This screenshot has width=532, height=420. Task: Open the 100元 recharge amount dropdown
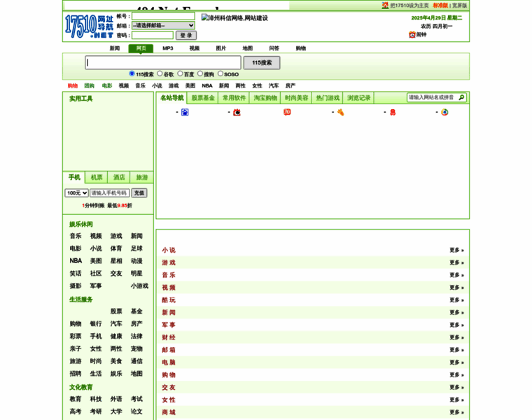pos(76,193)
